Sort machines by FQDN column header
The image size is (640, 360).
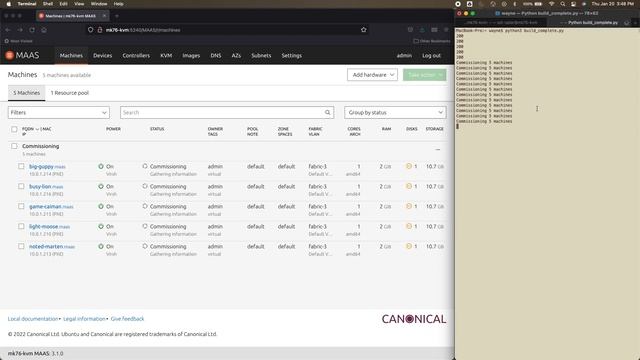pos(28,129)
